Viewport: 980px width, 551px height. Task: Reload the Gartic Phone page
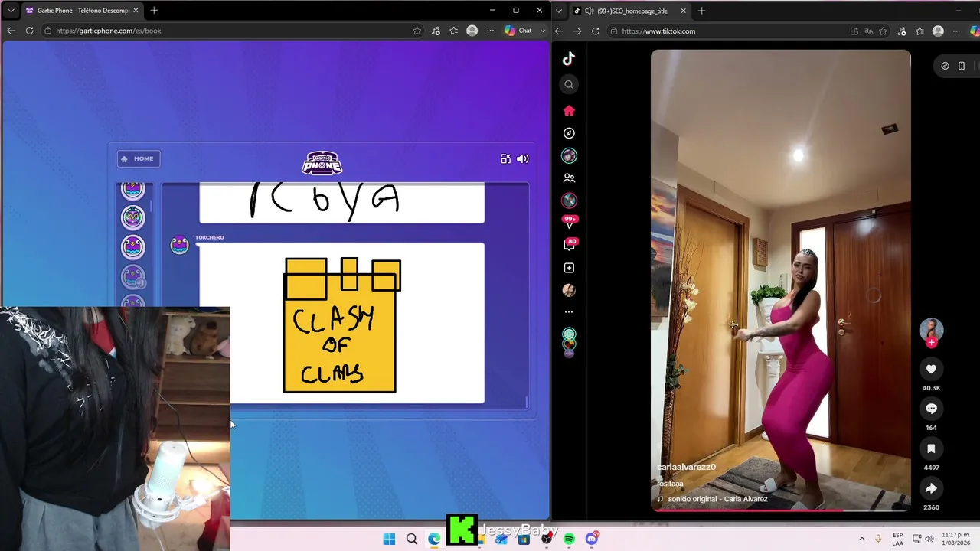click(x=29, y=31)
